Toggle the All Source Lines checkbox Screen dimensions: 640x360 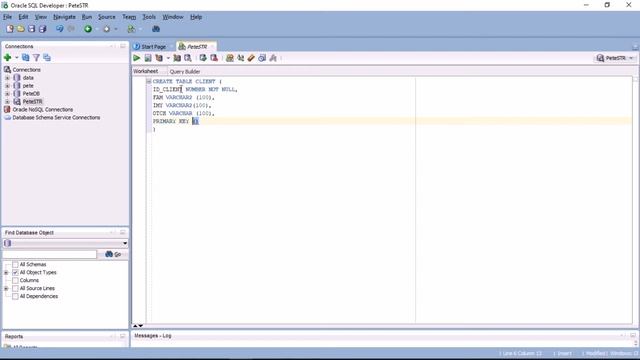(15, 288)
